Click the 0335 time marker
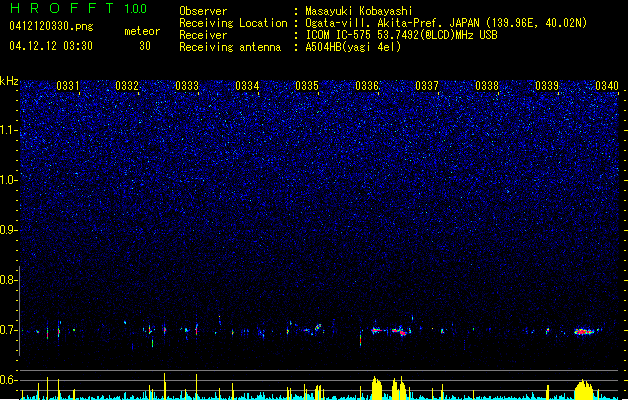The height and width of the screenshot is (400, 629). pyautogui.click(x=307, y=86)
